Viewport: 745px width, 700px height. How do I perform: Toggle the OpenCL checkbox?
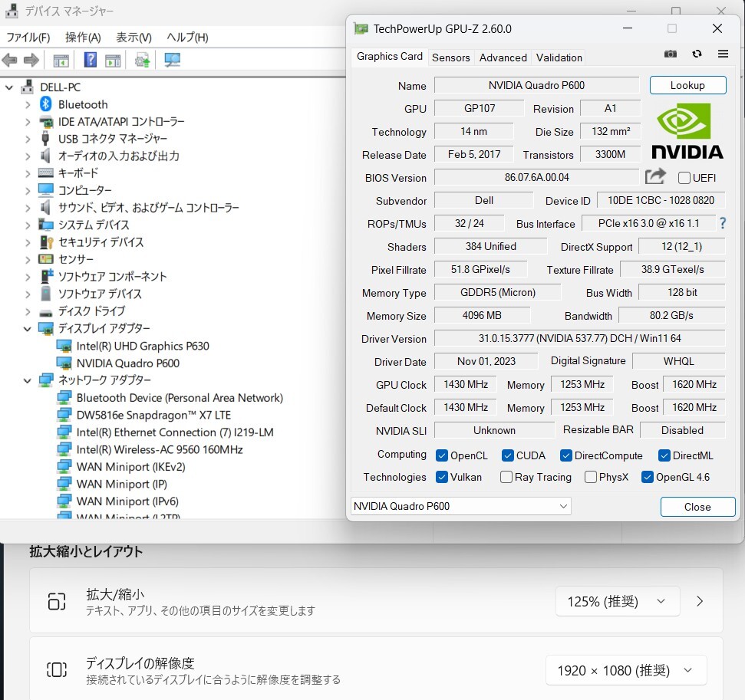tap(441, 456)
